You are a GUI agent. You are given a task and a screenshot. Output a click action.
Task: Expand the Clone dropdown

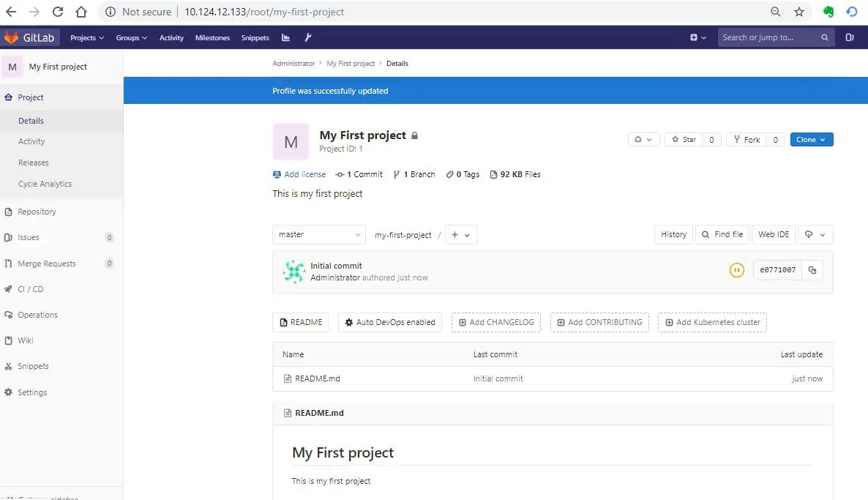coord(811,139)
